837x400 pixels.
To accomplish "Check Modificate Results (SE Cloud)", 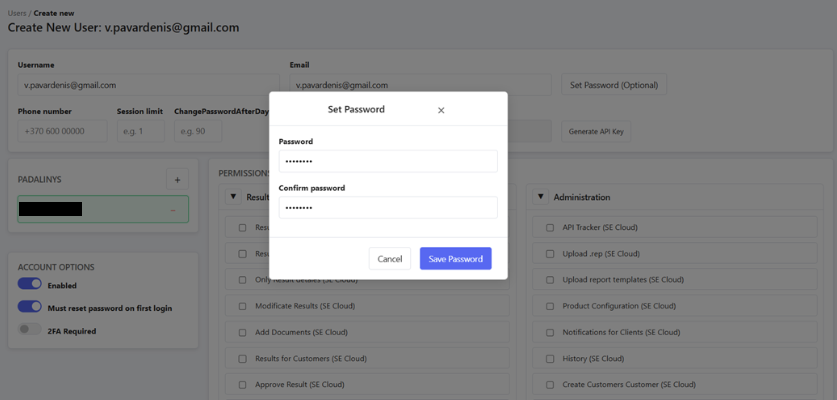I will pyautogui.click(x=242, y=306).
